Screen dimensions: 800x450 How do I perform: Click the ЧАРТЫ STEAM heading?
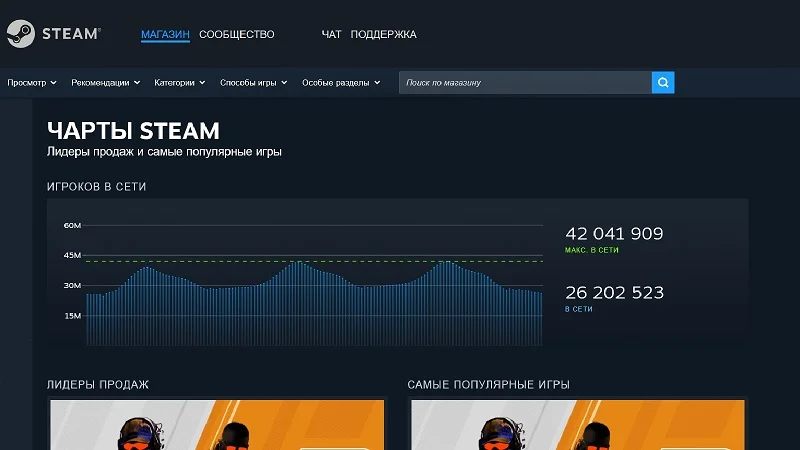click(x=133, y=131)
